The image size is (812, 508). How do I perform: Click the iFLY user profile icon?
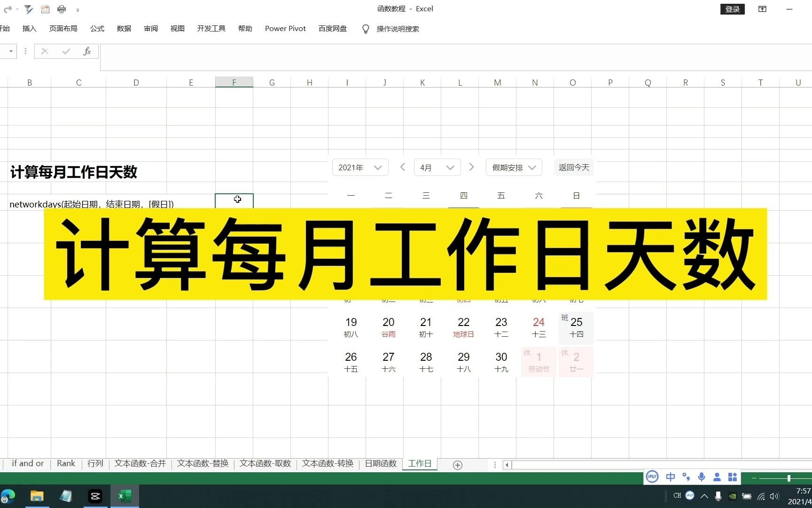717,477
